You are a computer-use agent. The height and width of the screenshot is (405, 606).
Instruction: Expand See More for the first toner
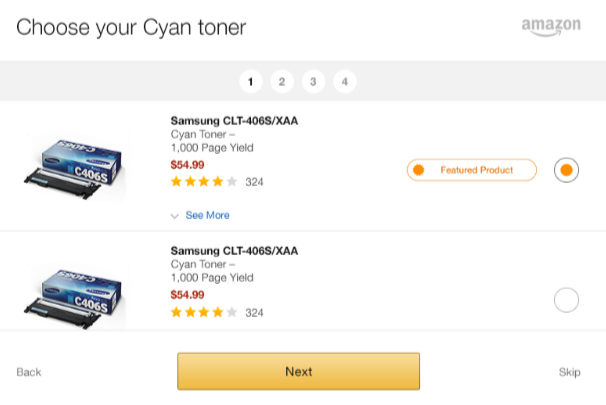(207, 215)
